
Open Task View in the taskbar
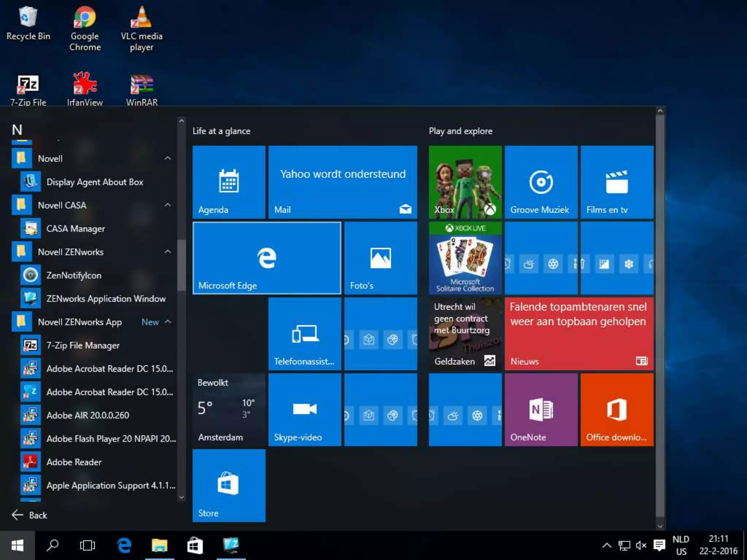(x=88, y=545)
